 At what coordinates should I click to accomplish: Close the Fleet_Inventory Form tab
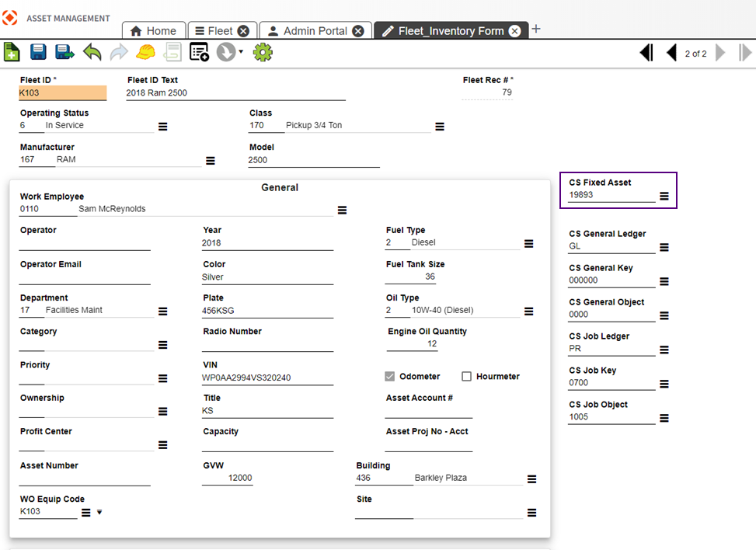515,31
